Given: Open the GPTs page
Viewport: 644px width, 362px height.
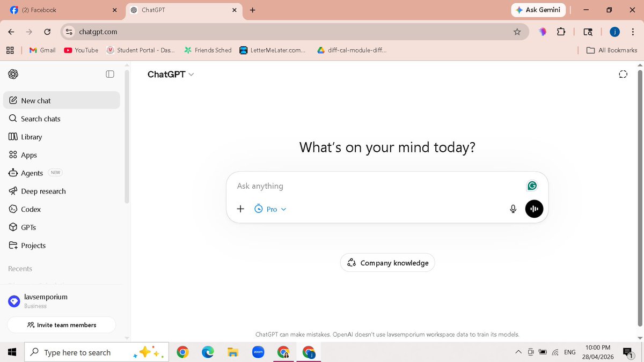Looking at the screenshot, I should coord(62,227).
